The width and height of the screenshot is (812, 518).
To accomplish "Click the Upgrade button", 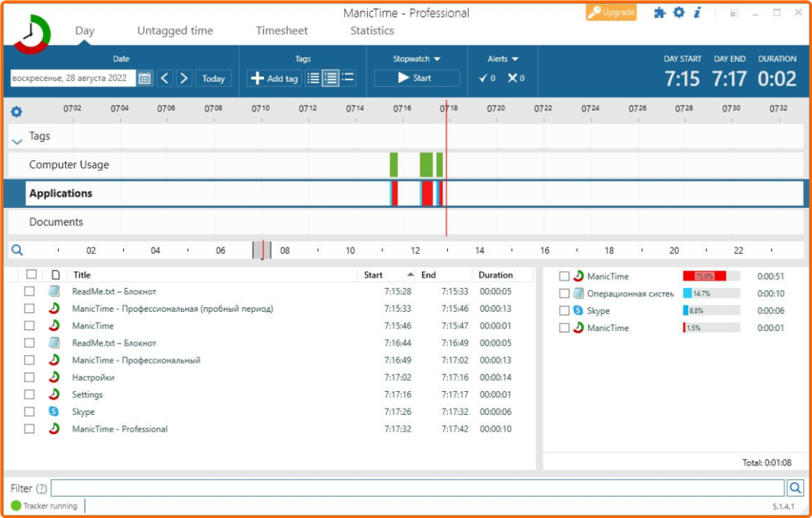I will pos(611,13).
